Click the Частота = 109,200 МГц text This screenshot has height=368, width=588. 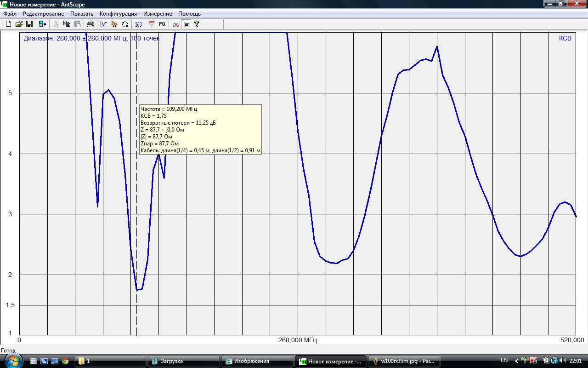[x=169, y=109]
